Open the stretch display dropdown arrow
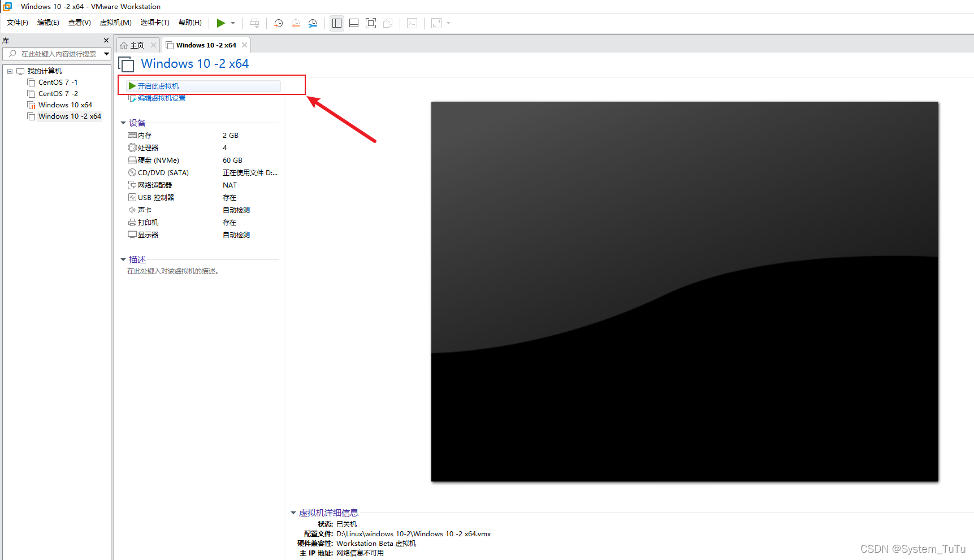 tap(448, 23)
